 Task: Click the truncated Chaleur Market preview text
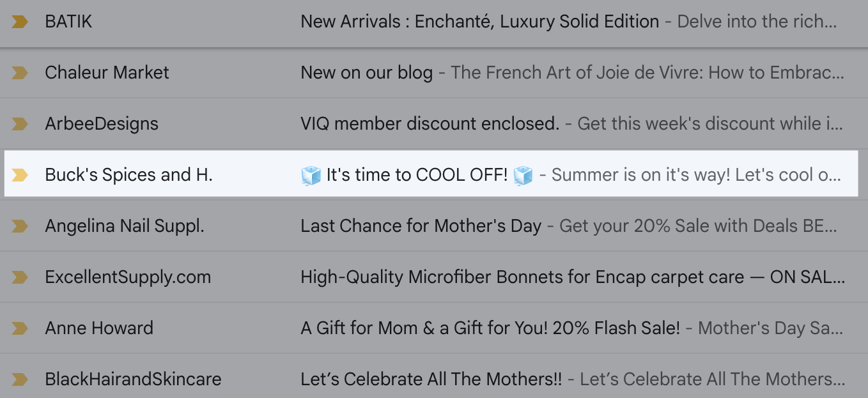click(647, 72)
